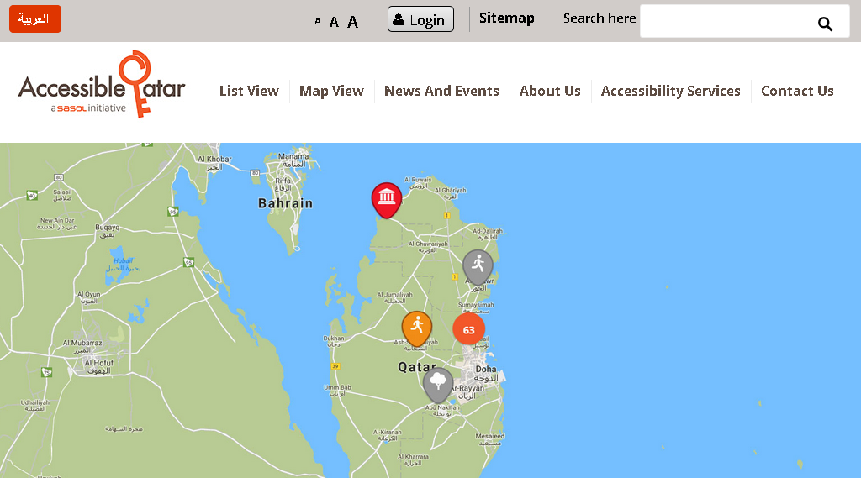Viewport: 861px width, 504px height.
Task: Open the Sitemap link
Action: click(507, 18)
